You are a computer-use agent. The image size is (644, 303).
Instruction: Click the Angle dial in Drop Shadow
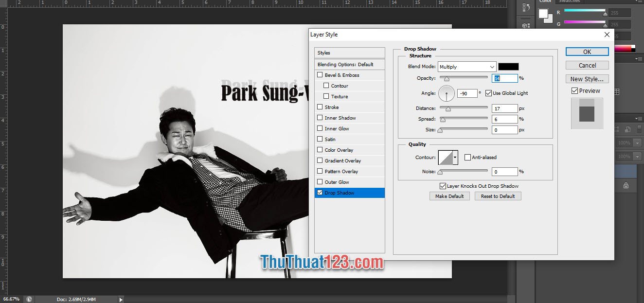pyautogui.click(x=446, y=93)
